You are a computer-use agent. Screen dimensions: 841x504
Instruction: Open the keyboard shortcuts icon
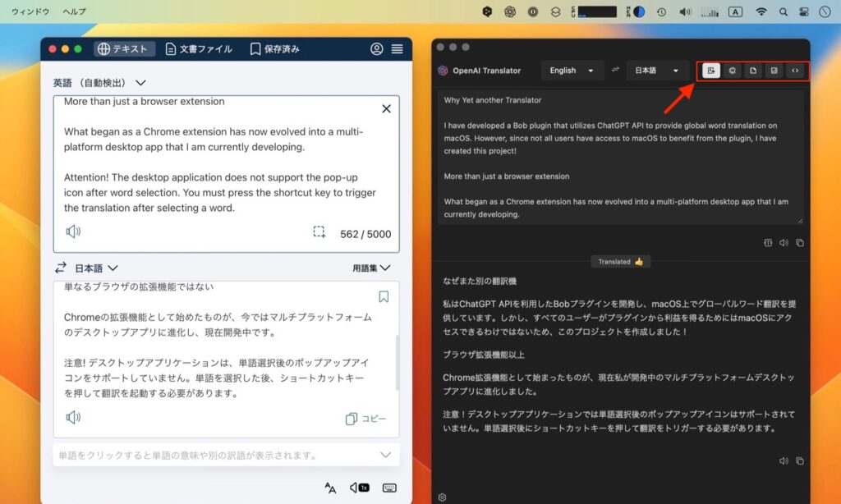pos(389,488)
